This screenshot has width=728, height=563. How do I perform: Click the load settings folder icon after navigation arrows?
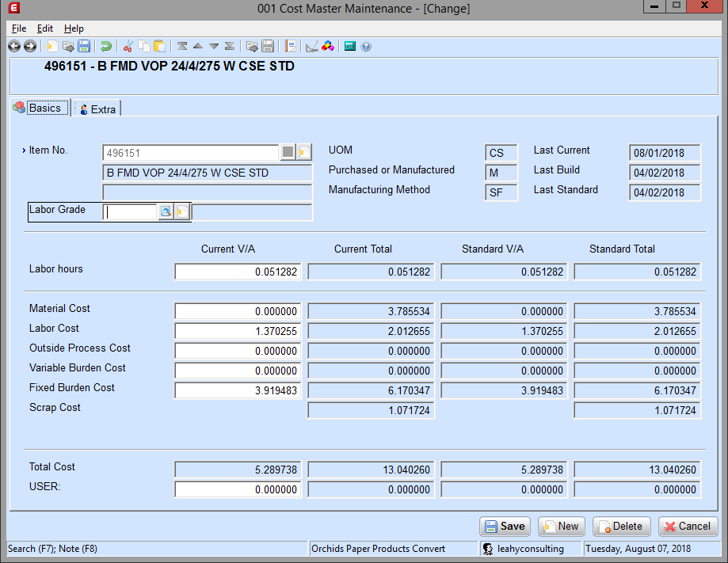point(252,46)
